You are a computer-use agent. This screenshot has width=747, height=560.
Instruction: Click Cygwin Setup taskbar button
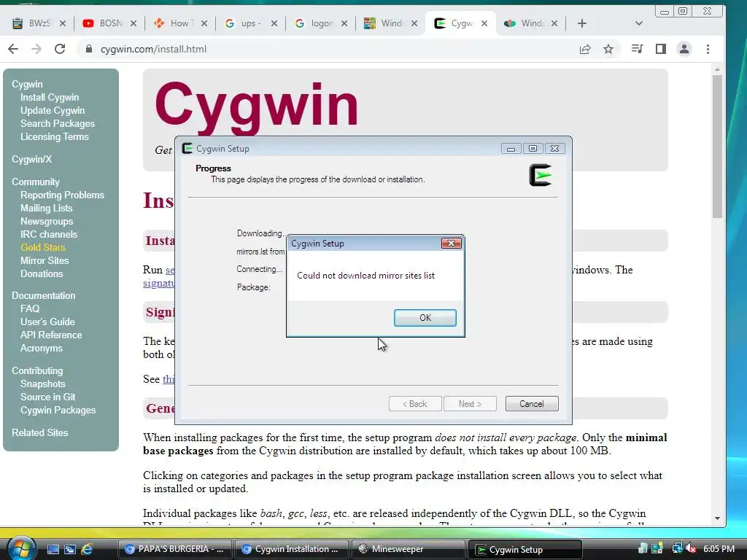pos(525,549)
